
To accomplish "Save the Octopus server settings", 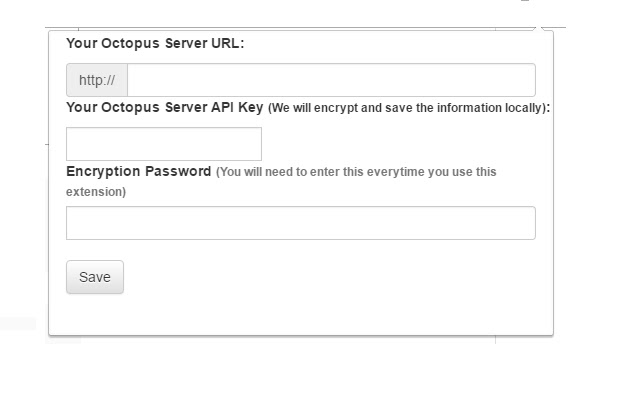I will [95, 277].
